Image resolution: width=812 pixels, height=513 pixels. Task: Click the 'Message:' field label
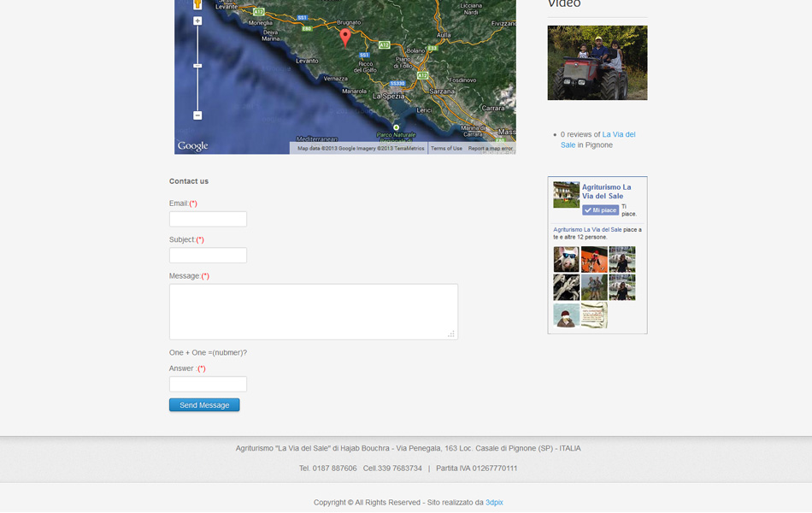coord(185,275)
